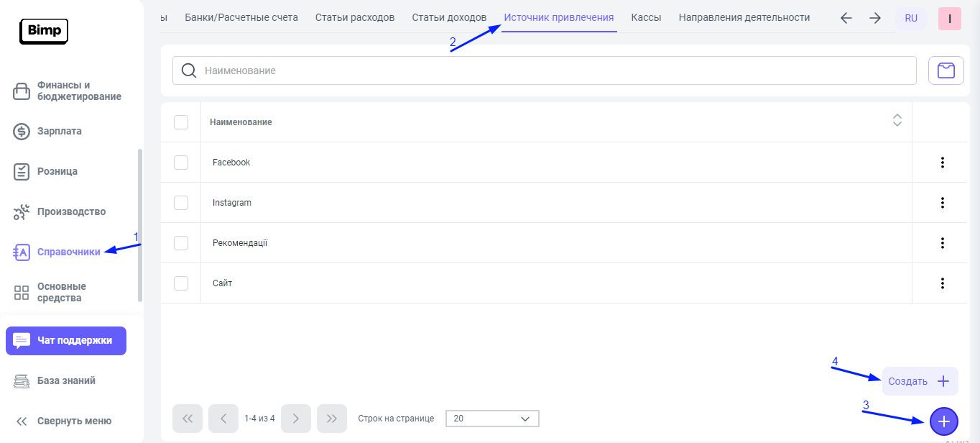The height and width of the screenshot is (443, 980).
Task: Toggle the select-all checkbox in header
Action: pos(181,122)
